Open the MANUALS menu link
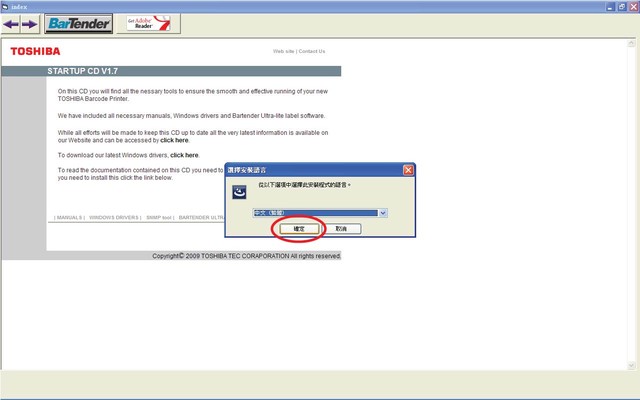The width and height of the screenshot is (640, 400). tap(69, 218)
